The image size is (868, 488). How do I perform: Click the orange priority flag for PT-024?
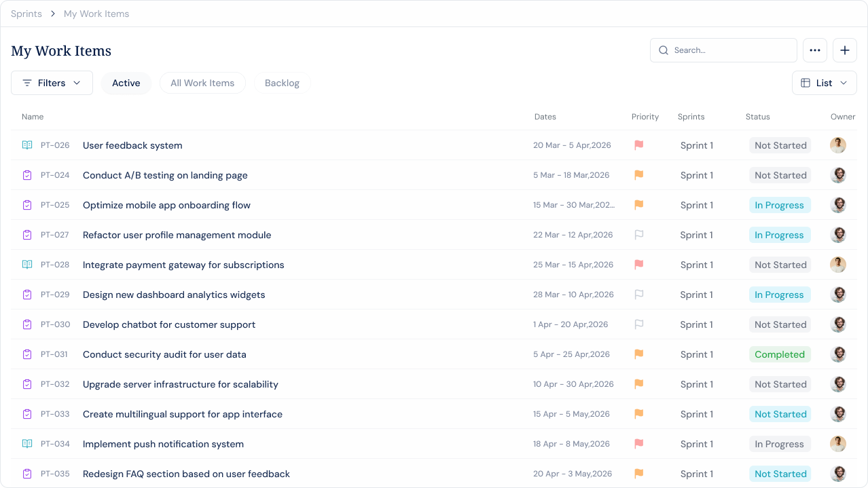pos(638,175)
